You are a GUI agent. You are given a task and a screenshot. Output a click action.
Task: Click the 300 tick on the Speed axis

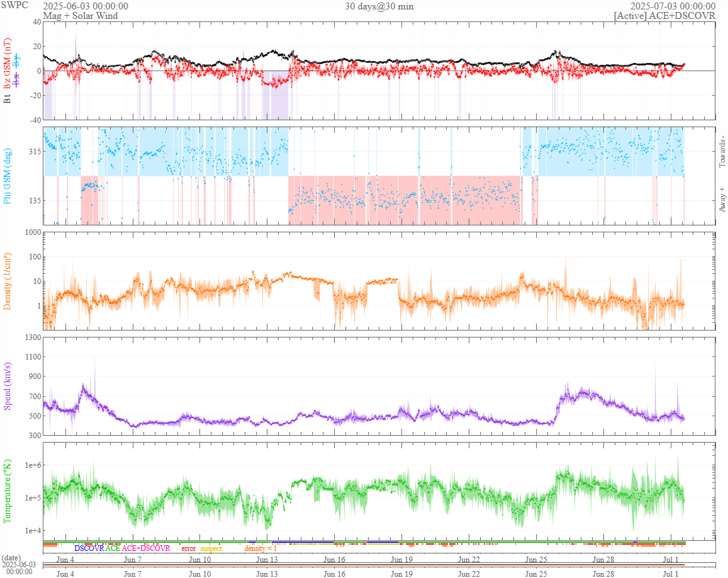[35, 435]
